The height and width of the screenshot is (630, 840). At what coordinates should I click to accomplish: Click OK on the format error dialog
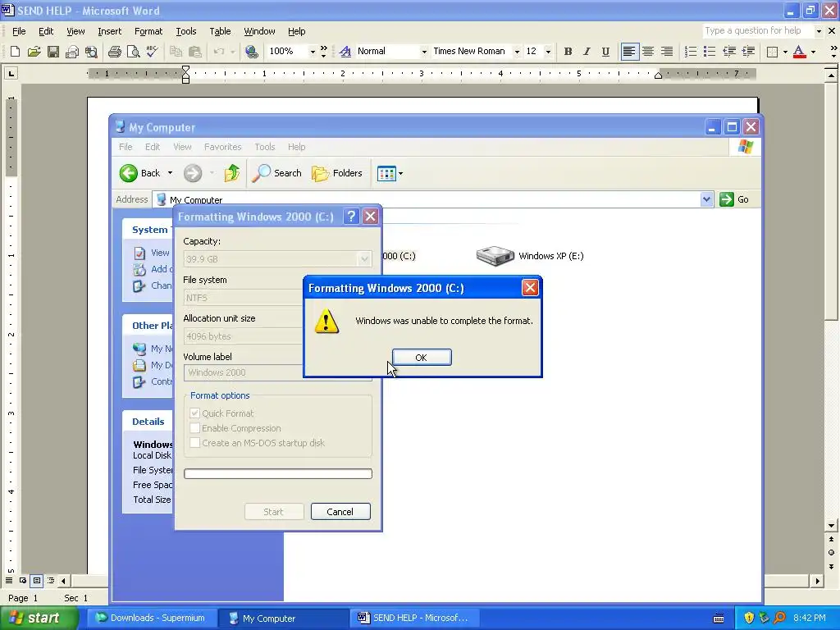tap(422, 358)
